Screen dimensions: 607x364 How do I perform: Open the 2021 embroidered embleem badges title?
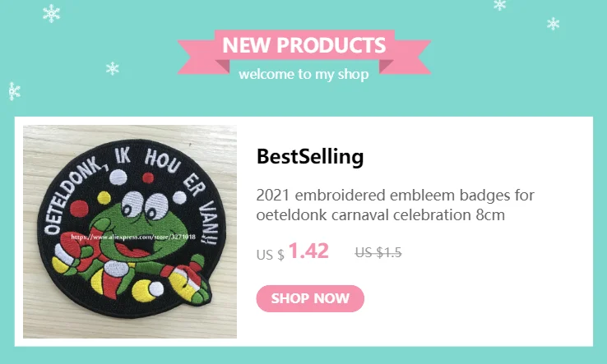pyautogui.click(x=395, y=205)
